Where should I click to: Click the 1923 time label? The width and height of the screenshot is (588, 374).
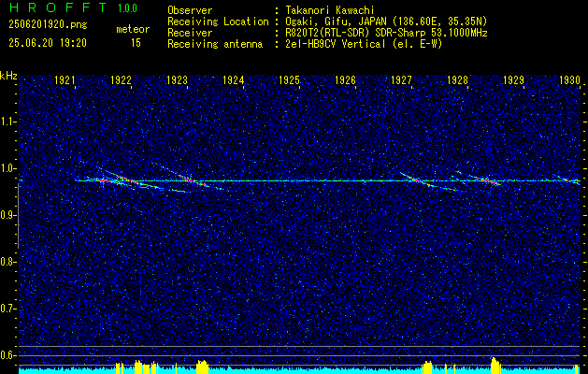[x=177, y=79]
